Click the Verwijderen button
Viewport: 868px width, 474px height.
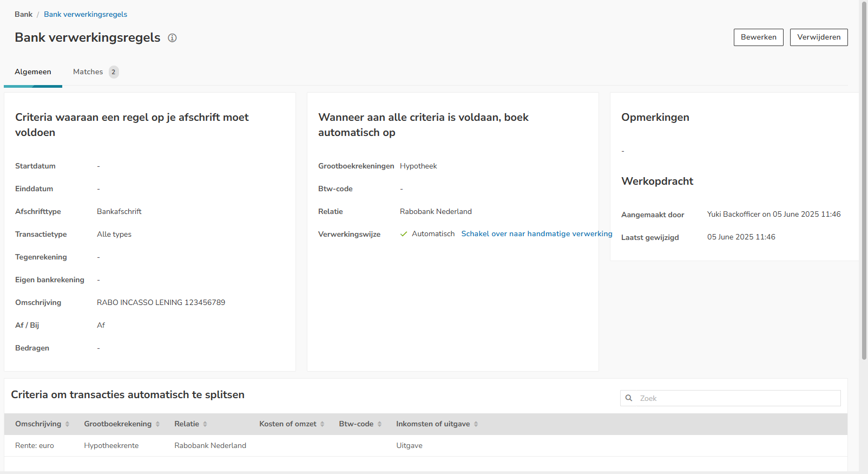[x=818, y=37]
